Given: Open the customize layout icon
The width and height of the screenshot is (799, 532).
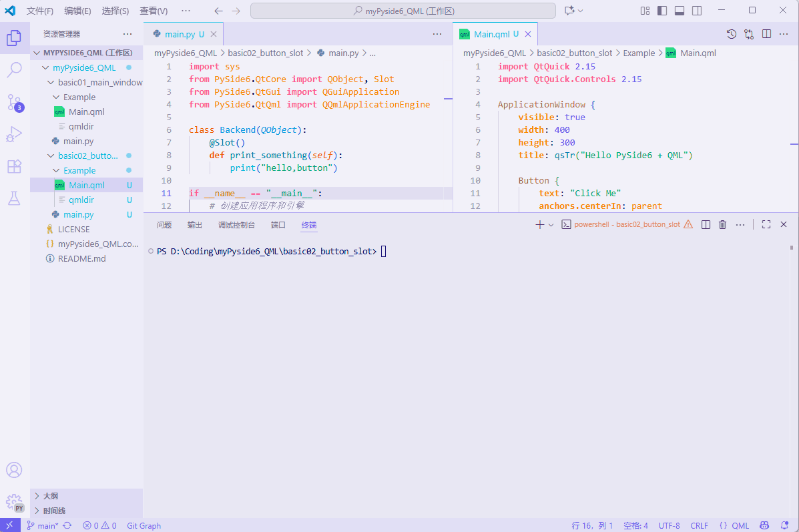Looking at the screenshot, I should (x=645, y=11).
